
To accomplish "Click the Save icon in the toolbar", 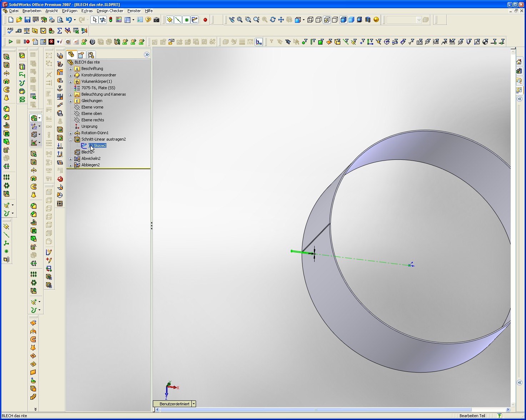I will [27, 20].
